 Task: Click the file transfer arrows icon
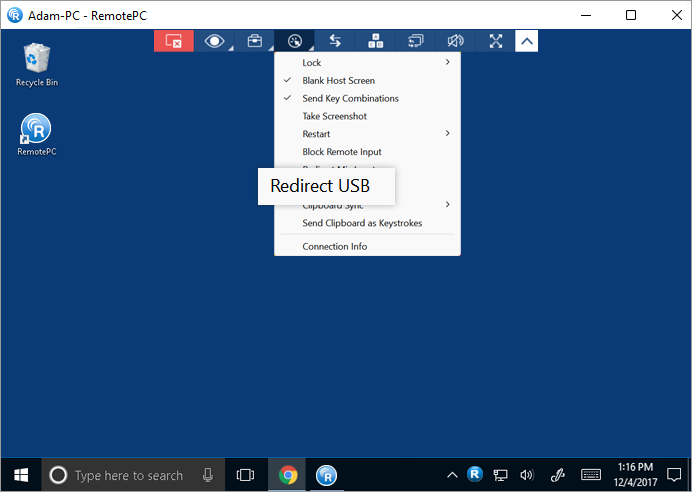[335, 41]
